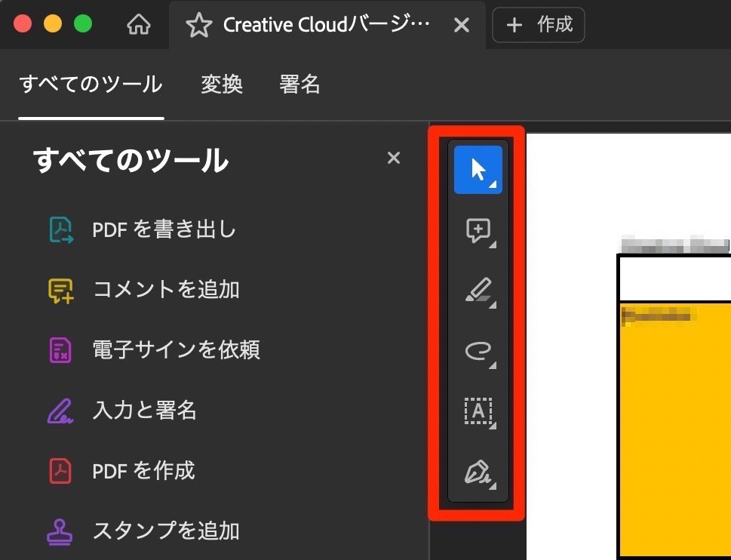Select the pencil markup tool

(x=477, y=291)
